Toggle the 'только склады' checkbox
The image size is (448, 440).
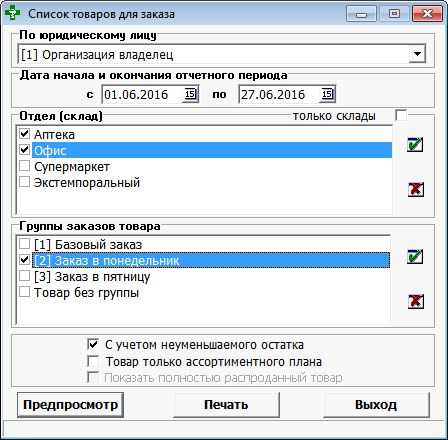tap(401, 116)
